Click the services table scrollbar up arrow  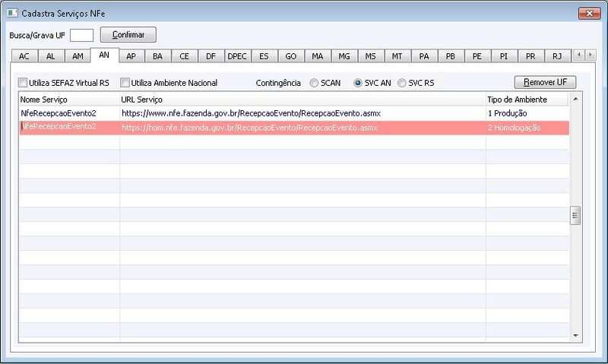coord(575,100)
